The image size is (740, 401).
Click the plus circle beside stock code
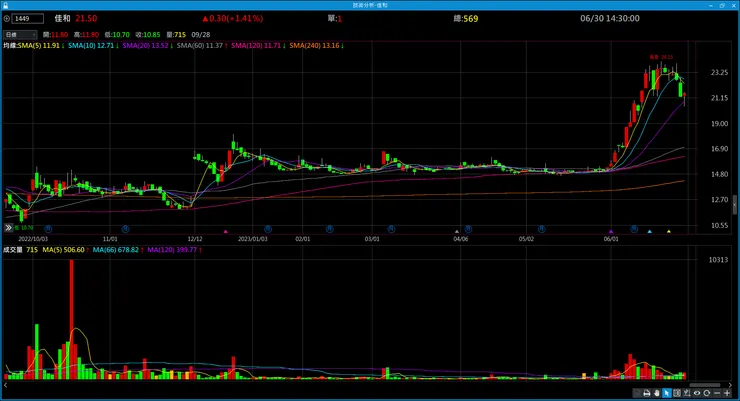point(7,19)
